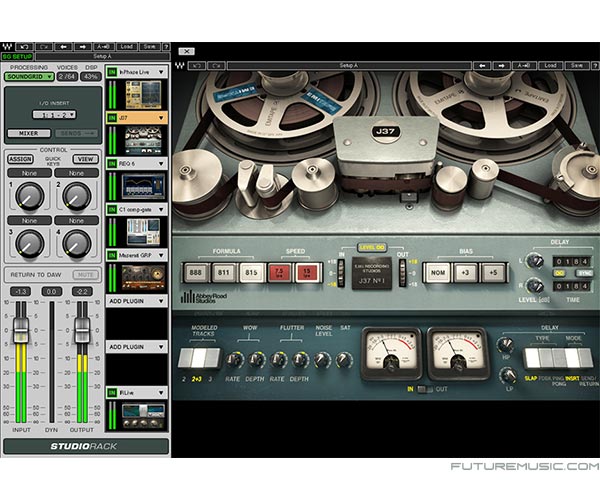
Task: Go to previous preset in StudioRack toolbar
Action: (64, 47)
